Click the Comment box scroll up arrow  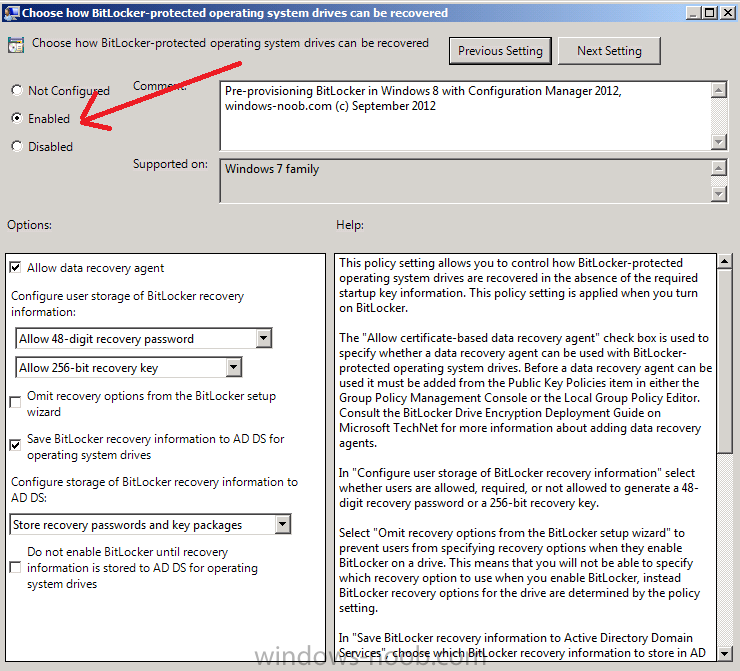[x=718, y=90]
